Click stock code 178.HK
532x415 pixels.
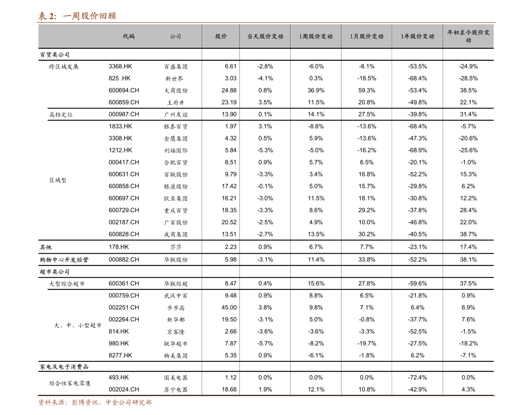[x=119, y=247]
